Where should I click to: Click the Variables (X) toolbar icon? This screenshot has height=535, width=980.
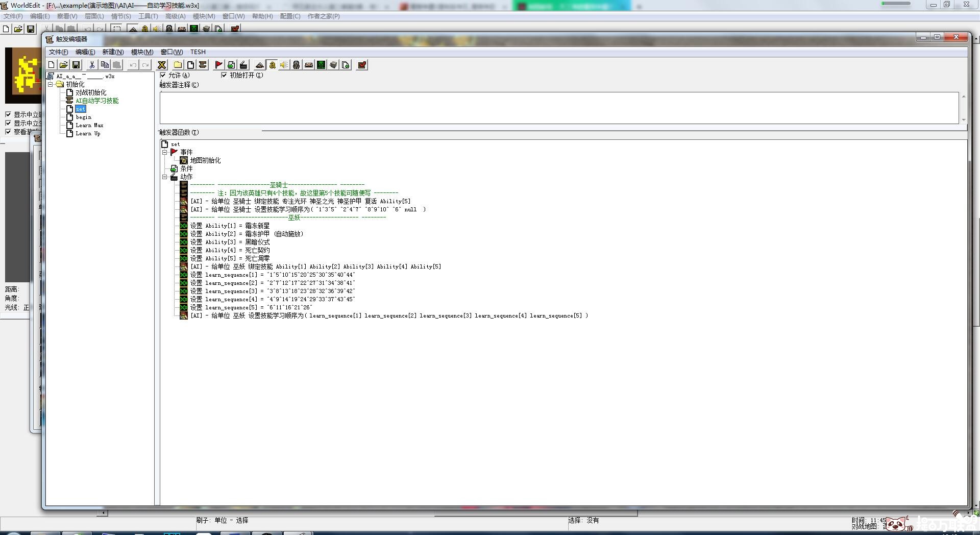pyautogui.click(x=162, y=65)
